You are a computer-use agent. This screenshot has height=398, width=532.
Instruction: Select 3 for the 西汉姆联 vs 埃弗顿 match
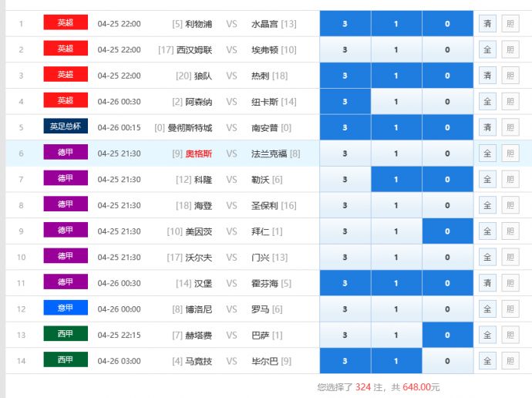coord(345,50)
